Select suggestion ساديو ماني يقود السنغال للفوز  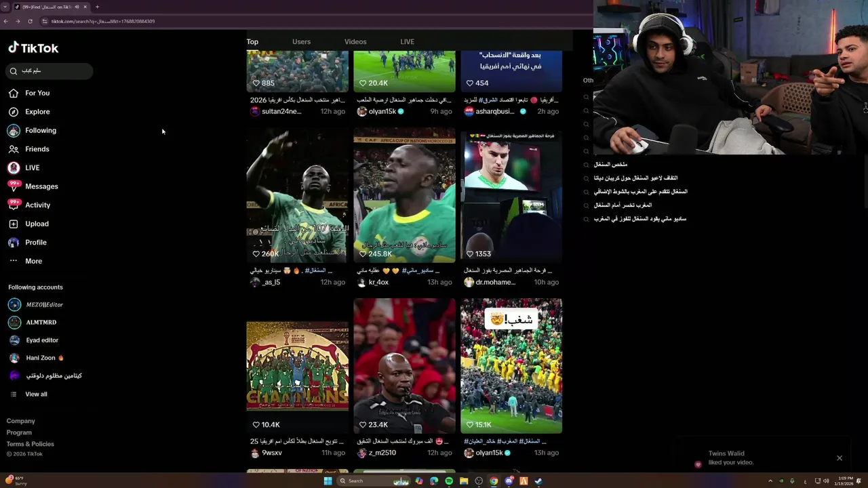[640, 219]
